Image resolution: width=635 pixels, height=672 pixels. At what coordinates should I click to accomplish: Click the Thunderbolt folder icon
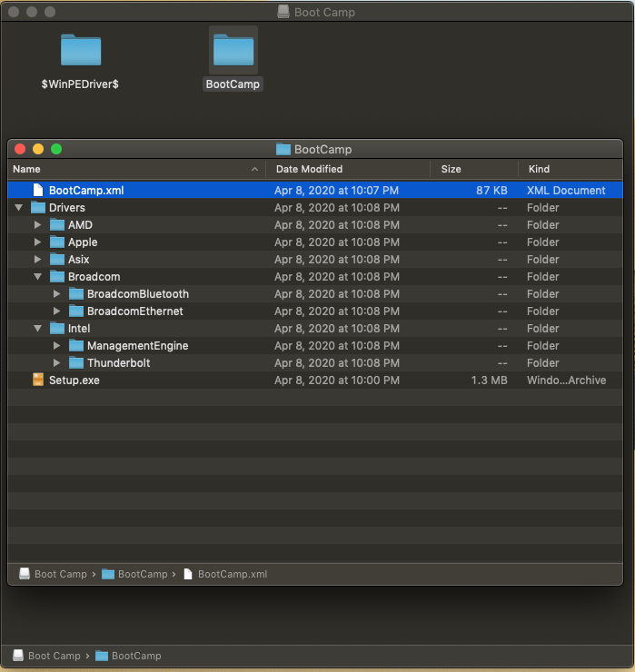[x=76, y=363]
